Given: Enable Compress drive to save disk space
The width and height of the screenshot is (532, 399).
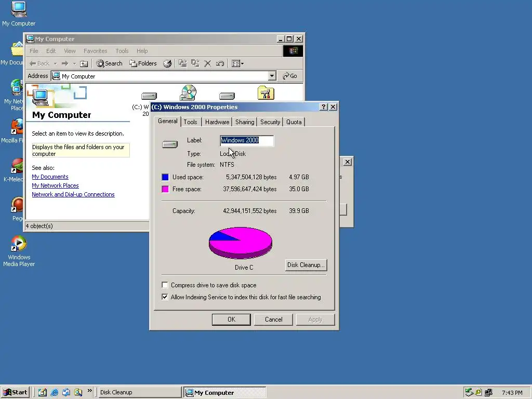Looking at the screenshot, I should (165, 285).
